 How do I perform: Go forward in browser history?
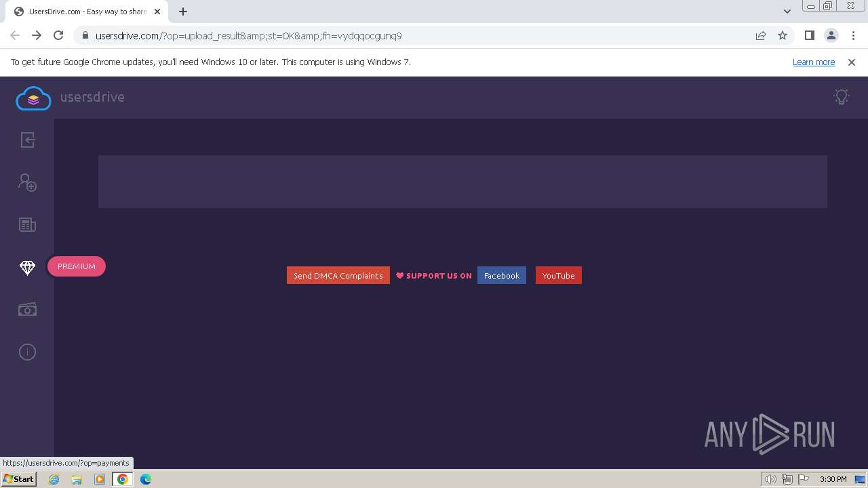coord(37,35)
